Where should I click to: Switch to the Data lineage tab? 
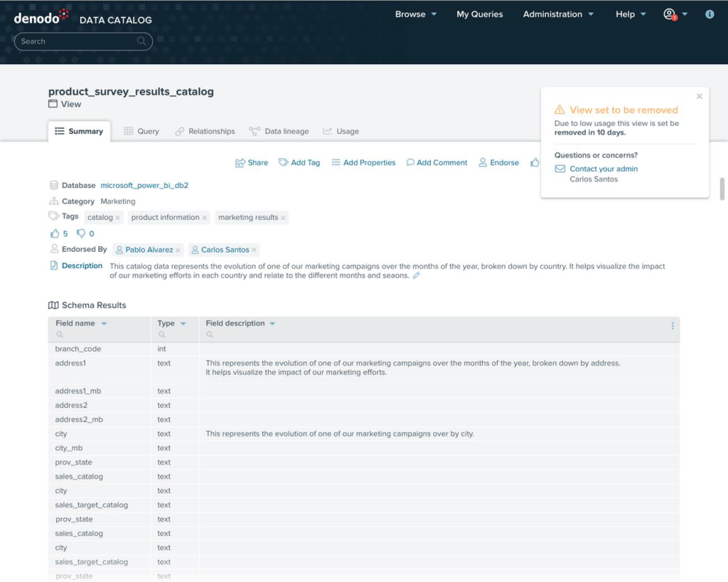279,132
